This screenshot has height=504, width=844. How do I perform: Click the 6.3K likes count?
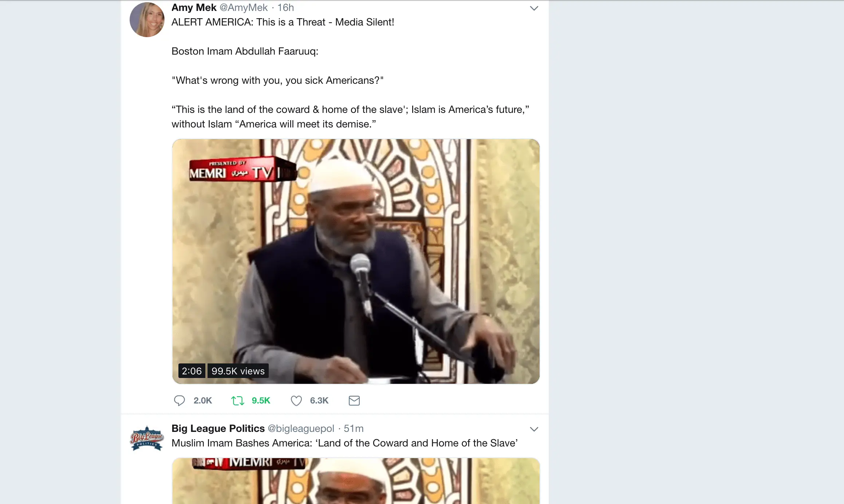click(x=319, y=401)
